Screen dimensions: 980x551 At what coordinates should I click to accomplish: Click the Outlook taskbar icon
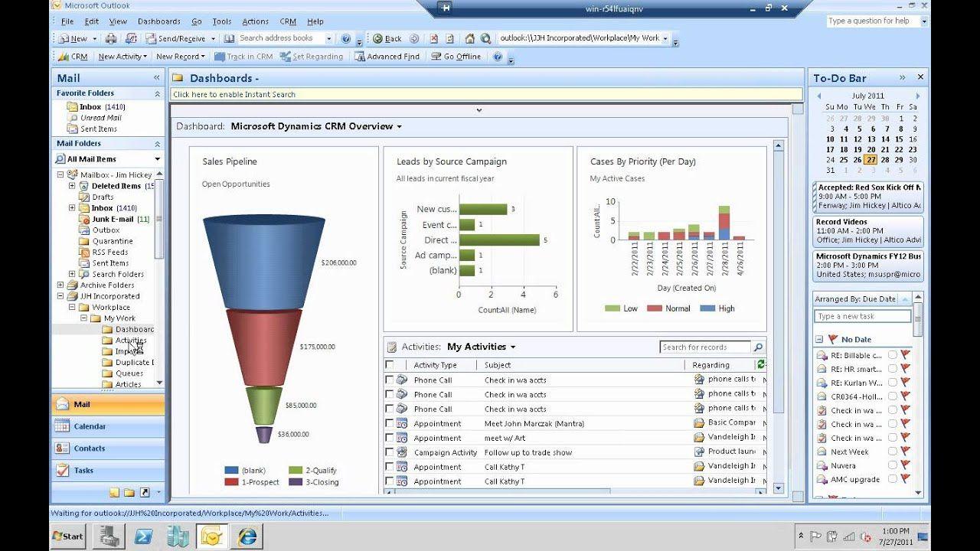click(x=211, y=536)
